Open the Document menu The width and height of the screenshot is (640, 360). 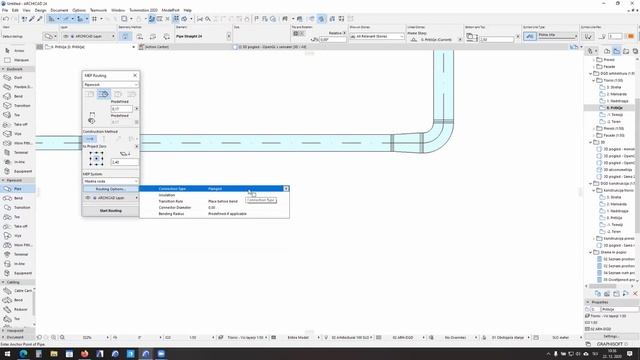tap(59, 10)
